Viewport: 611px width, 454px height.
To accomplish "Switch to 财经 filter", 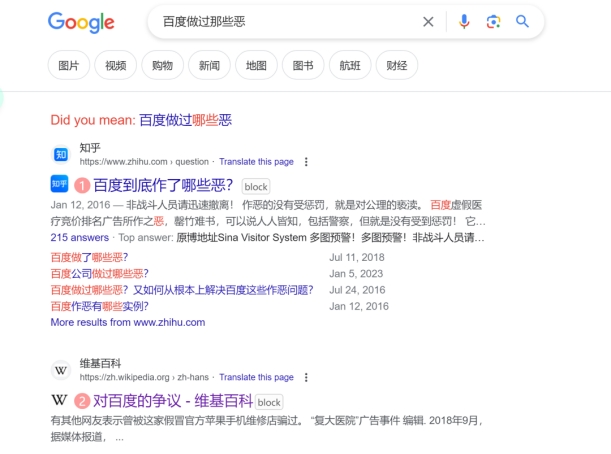I will point(397,65).
